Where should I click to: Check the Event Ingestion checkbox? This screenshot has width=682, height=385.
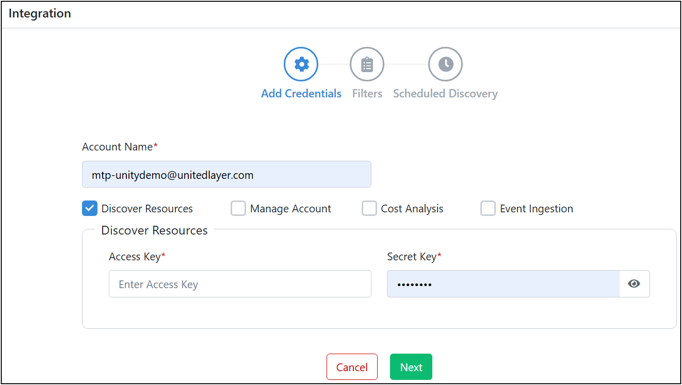(488, 208)
